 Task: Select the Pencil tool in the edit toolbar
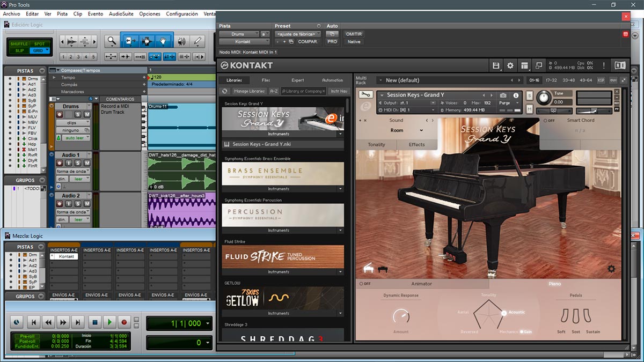(x=197, y=41)
